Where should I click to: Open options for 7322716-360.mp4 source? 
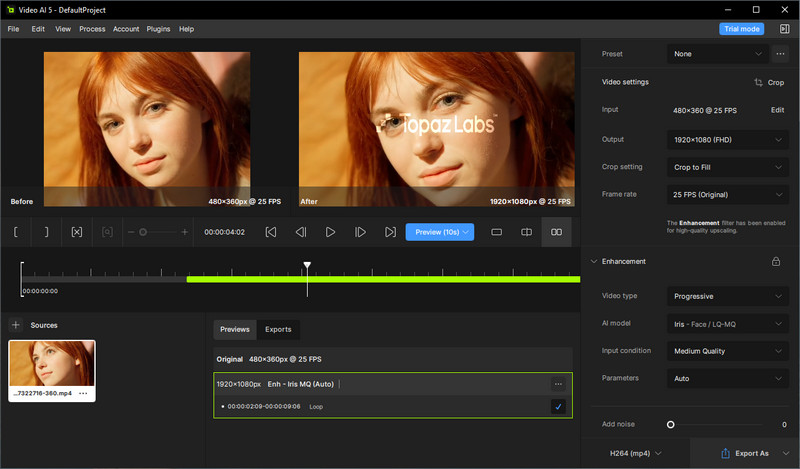(83, 393)
